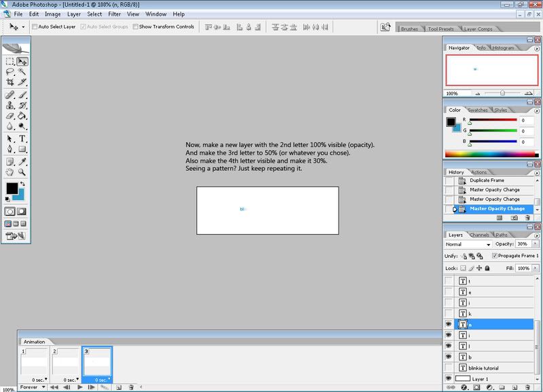Viewport: 543px width, 392px height.
Task: Show the 'blinkie tutorial' text layer
Action: (x=449, y=368)
